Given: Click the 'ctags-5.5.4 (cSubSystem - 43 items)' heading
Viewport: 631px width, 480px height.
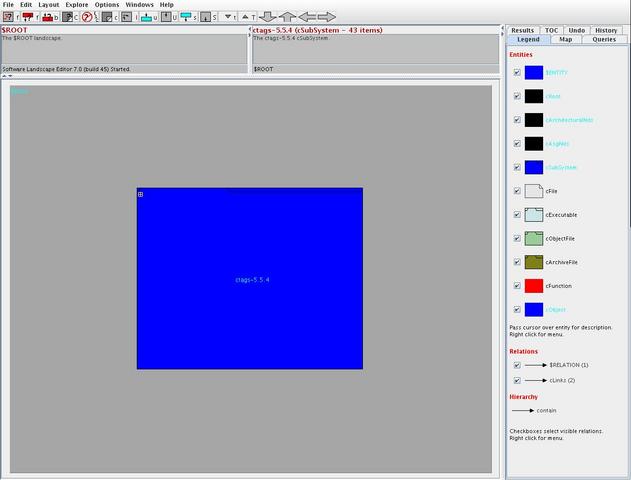Looking at the screenshot, I should pyautogui.click(x=318, y=30).
